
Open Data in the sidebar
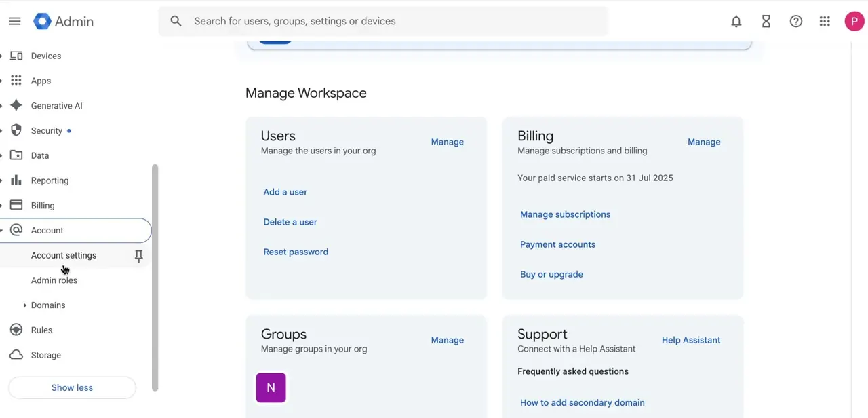click(40, 155)
